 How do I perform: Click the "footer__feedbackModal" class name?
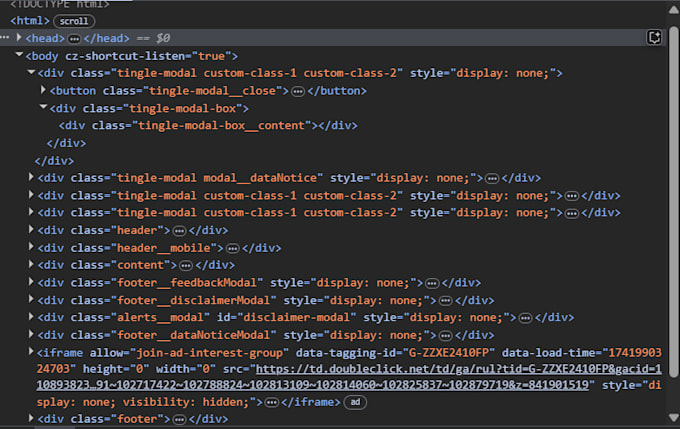pos(186,283)
